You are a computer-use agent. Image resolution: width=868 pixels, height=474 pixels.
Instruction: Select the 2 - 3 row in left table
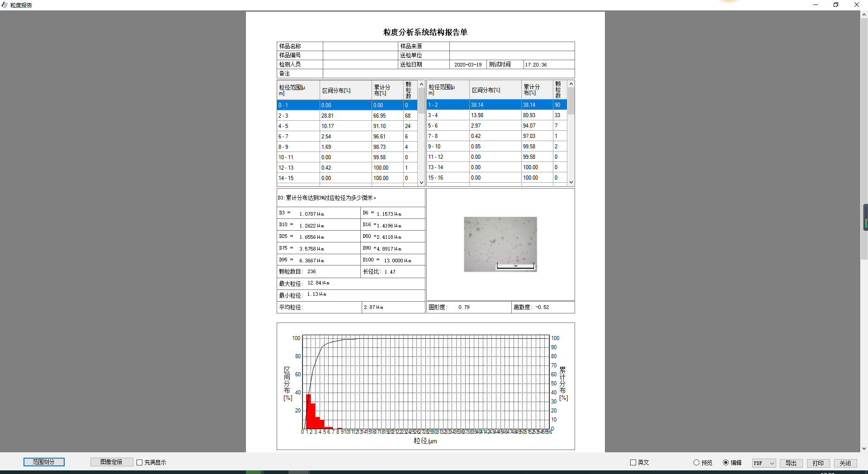(298, 116)
